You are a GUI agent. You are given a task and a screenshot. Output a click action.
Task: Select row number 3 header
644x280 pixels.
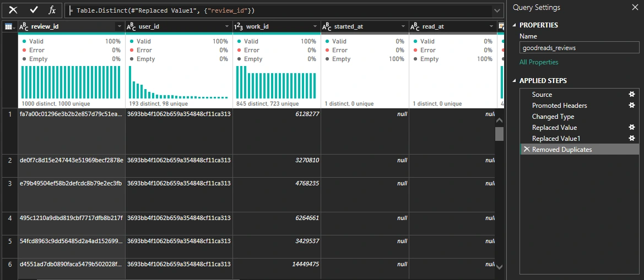click(x=9, y=195)
